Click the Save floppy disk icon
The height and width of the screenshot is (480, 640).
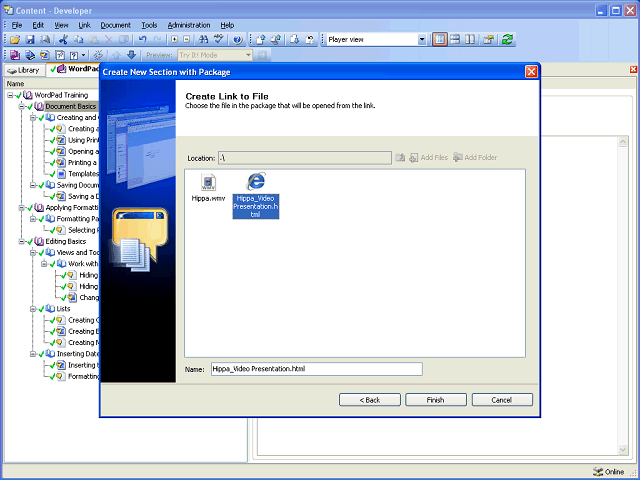[x=30, y=40]
